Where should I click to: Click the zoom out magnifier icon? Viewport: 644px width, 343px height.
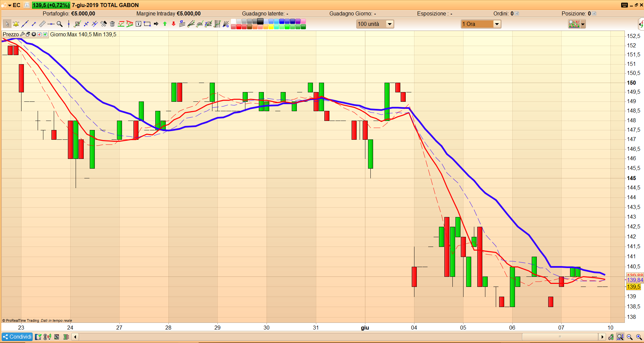click(630, 337)
